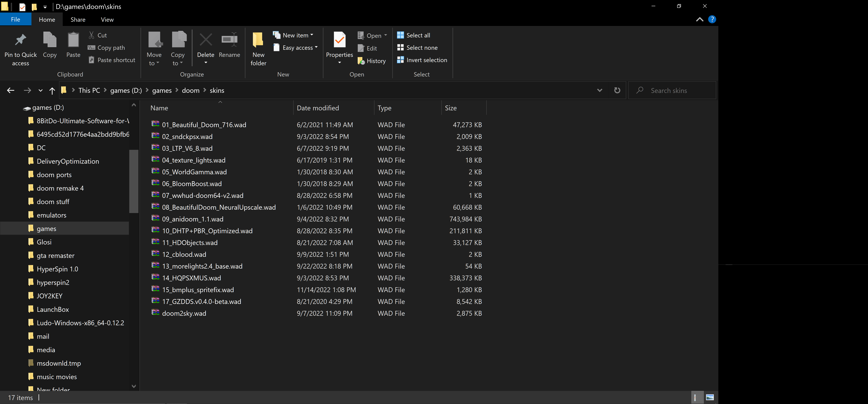The height and width of the screenshot is (404, 868).
Task: Click Select none
Action: pos(417,48)
